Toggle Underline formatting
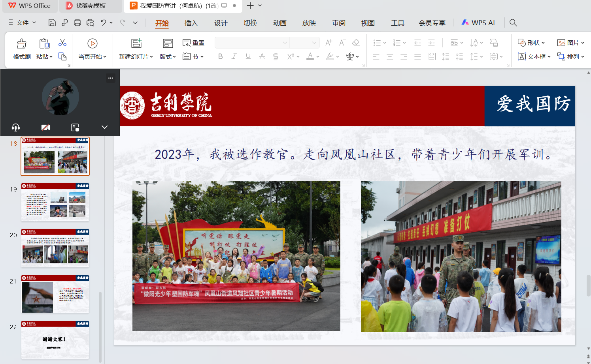 [x=248, y=56]
